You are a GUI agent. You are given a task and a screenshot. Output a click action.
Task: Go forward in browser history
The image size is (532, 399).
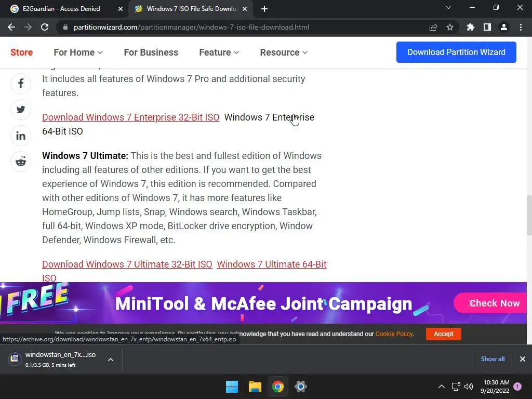coord(28,27)
